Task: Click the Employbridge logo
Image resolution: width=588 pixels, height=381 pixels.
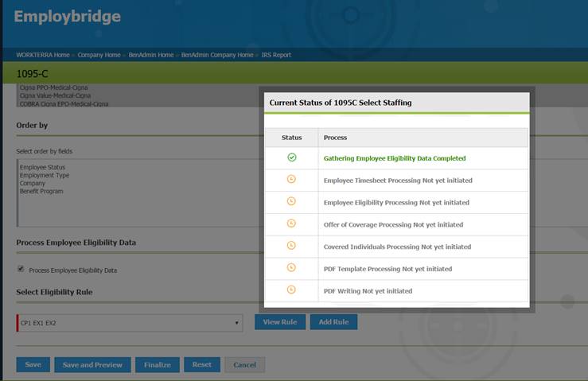Action: (68, 17)
